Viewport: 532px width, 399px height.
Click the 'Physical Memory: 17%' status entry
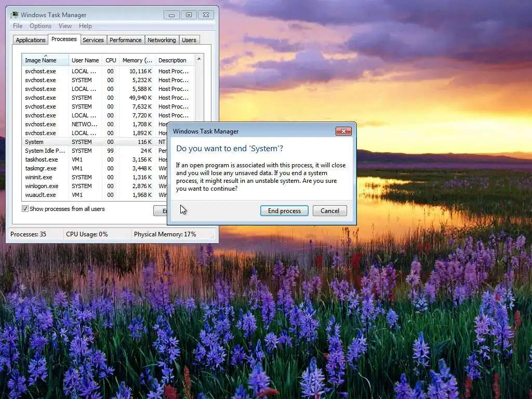point(165,234)
